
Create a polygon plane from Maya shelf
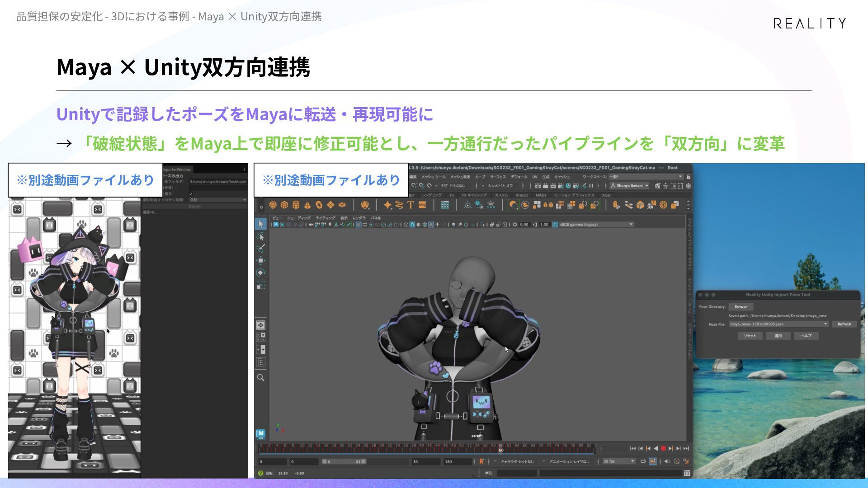pos(330,205)
